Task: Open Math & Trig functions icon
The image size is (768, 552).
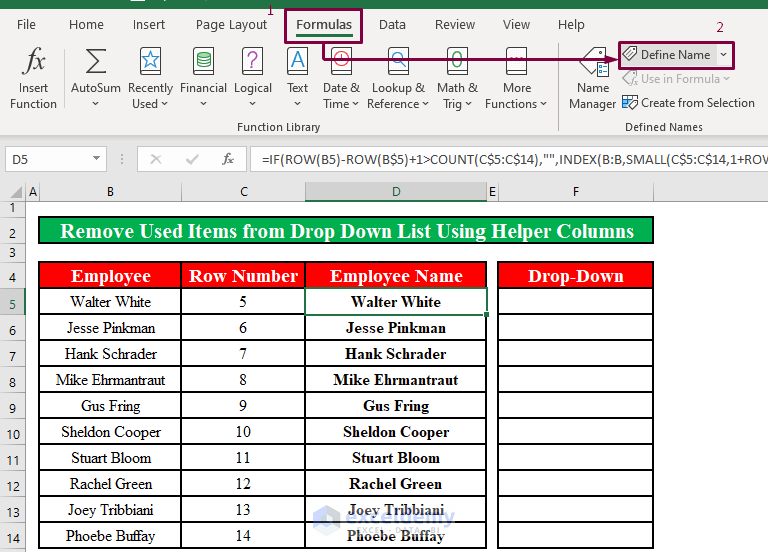Action: 457,61
